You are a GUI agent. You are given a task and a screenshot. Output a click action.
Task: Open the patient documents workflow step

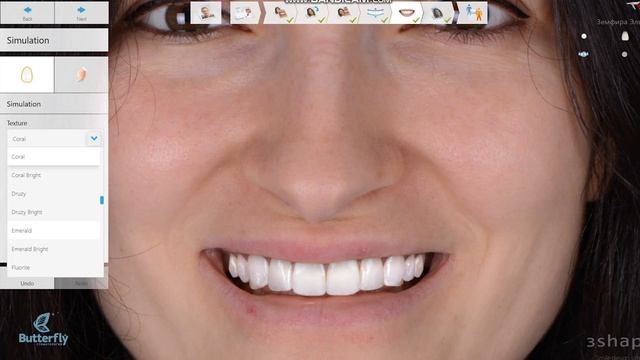[x=244, y=13]
